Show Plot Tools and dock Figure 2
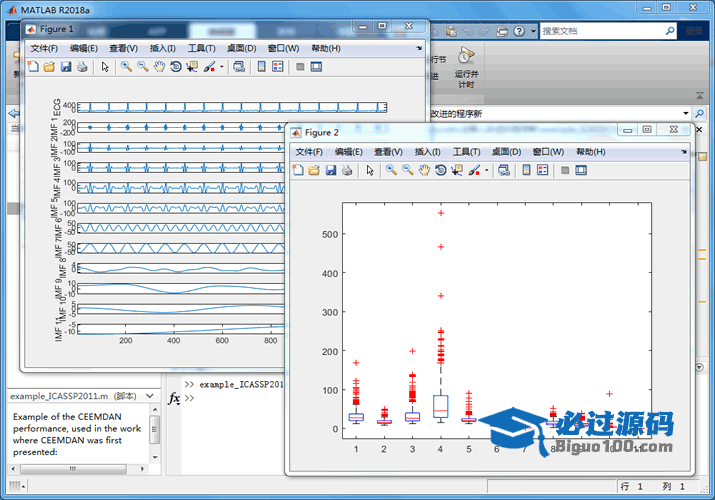The height and width of the screenshot is (500, 715). (x=581, y=170)
